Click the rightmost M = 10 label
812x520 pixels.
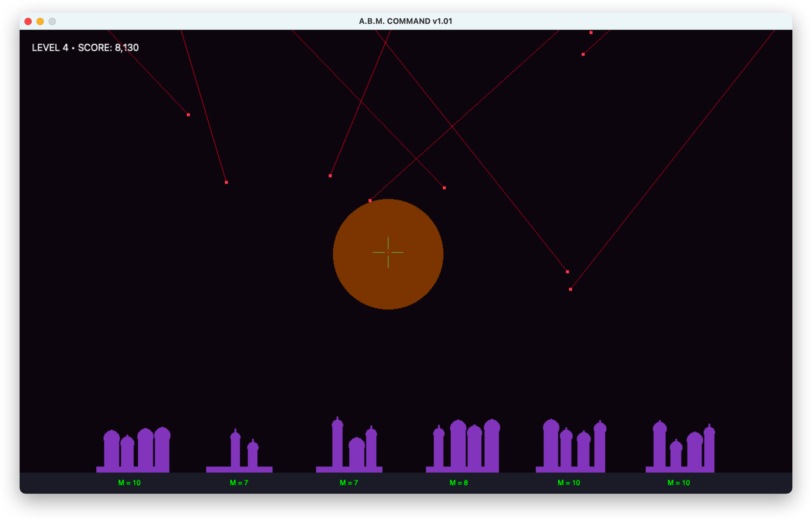point(679,483)
